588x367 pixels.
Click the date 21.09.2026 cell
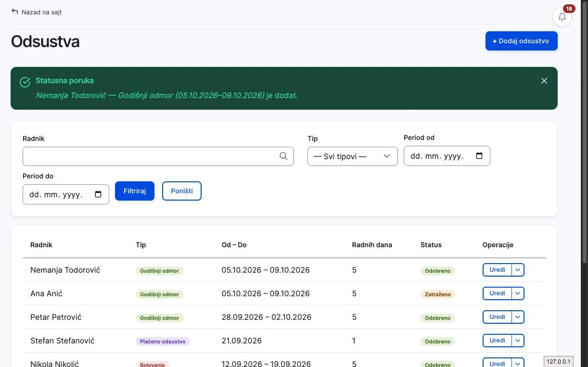click(x=242, y=341)
